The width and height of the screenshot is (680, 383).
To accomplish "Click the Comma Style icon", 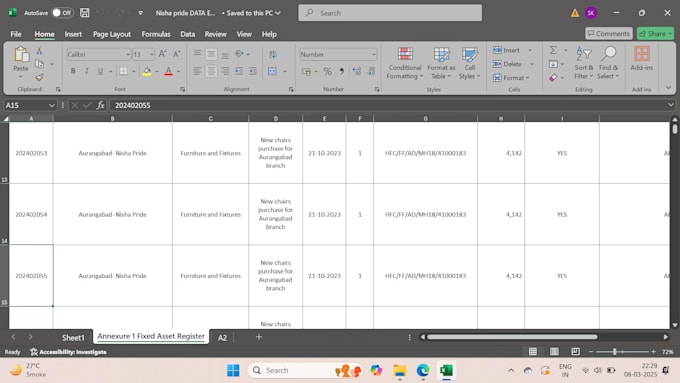I will (x=341, y=72).
